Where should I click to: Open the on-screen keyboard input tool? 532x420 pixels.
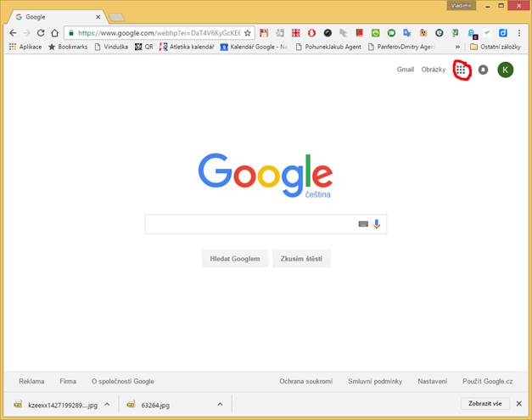(363, 224)
